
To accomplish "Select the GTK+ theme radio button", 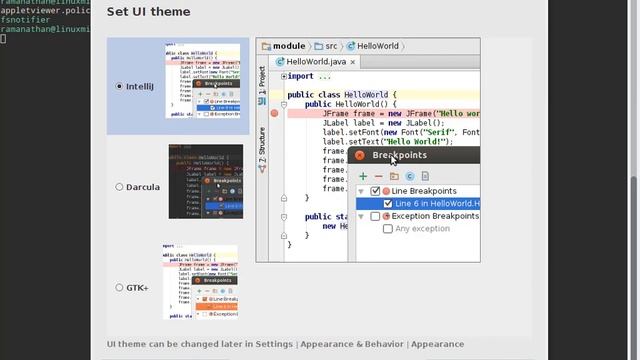I will [119, 287].
